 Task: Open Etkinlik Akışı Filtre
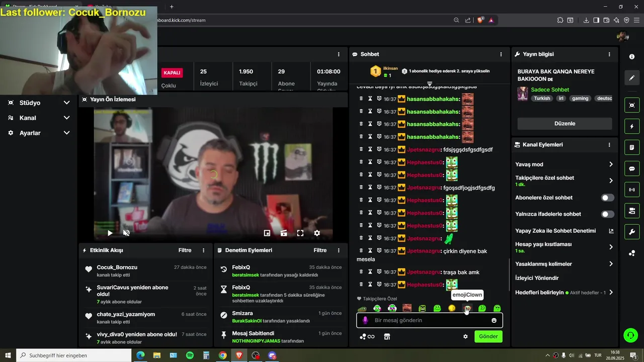(185, 250)
